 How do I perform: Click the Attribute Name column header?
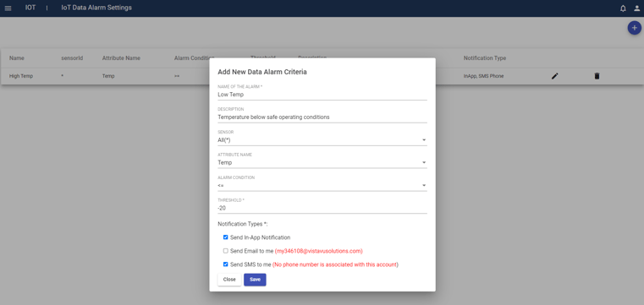click(121, 58)
